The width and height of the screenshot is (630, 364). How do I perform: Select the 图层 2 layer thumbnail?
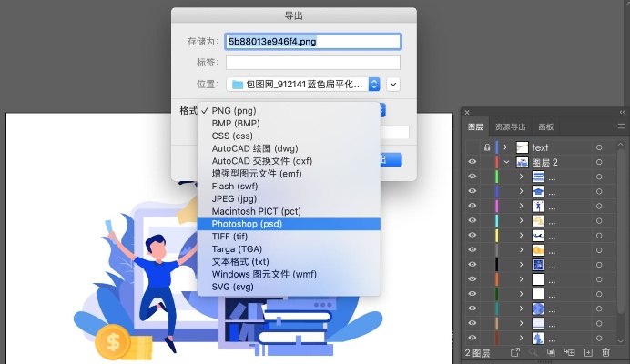(523, 162)
